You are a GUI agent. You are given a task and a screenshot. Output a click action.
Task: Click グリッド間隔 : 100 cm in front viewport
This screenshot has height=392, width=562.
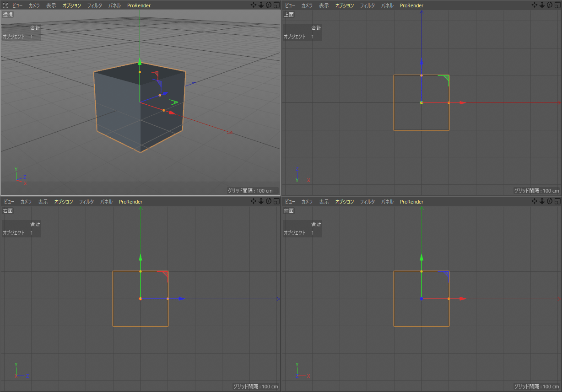pyautogui.click(x=537, y=387)
